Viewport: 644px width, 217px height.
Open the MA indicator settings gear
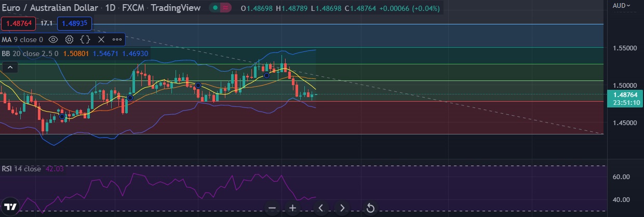69,39
